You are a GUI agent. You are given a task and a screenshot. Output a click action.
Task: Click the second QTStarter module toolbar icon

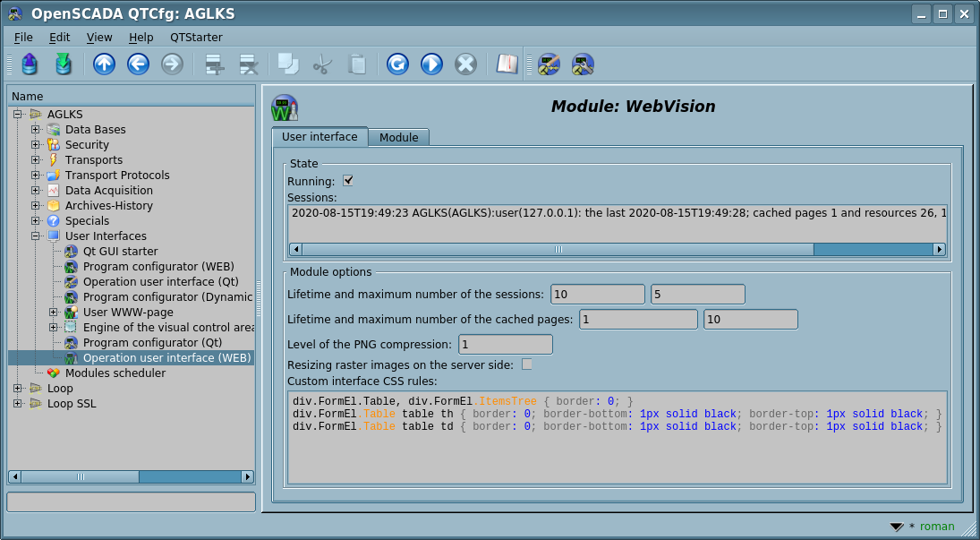[x=583, y=64]
